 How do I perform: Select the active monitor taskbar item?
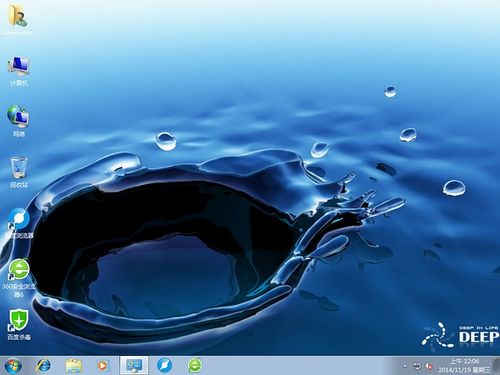tap(134, 366)
